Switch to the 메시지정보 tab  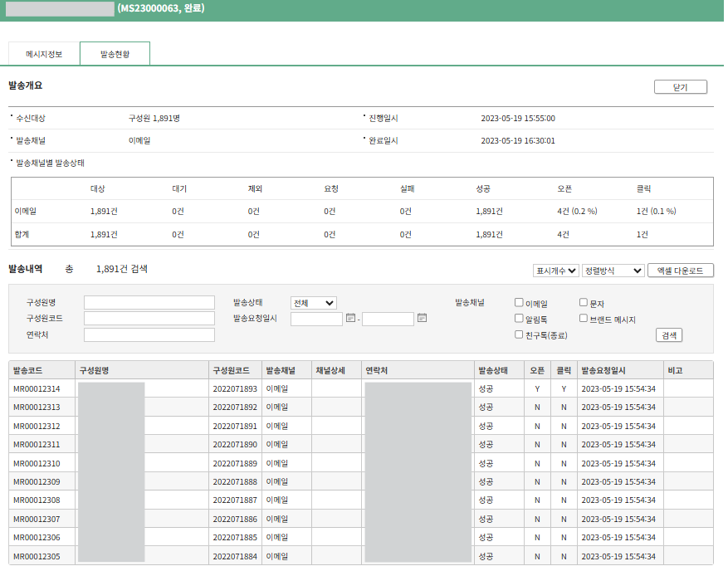click(x=44, y=54)
